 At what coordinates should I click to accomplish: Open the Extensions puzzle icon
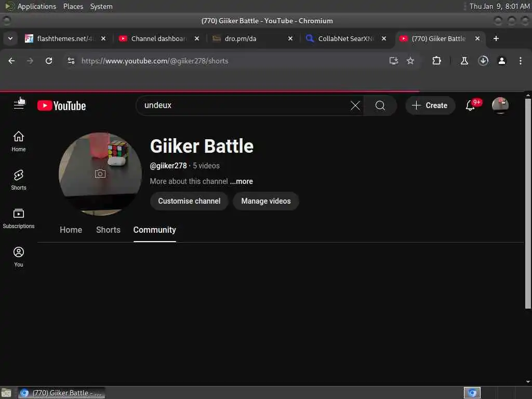(436, 61)
